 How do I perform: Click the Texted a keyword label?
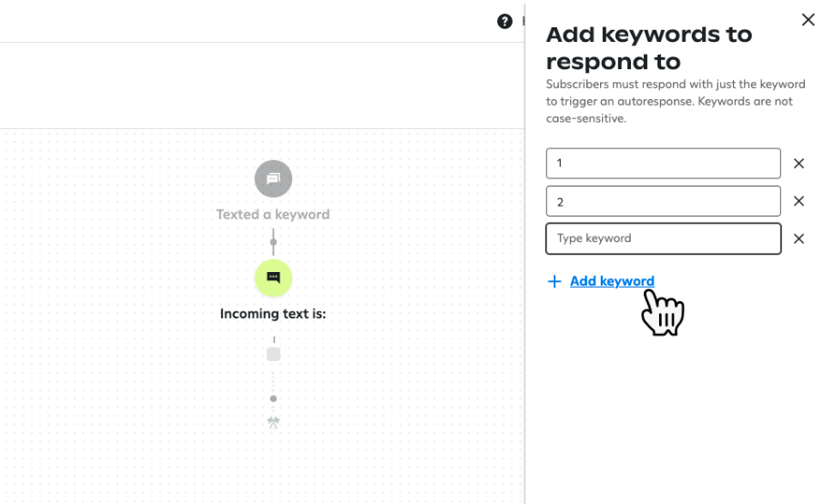point(273,215)
